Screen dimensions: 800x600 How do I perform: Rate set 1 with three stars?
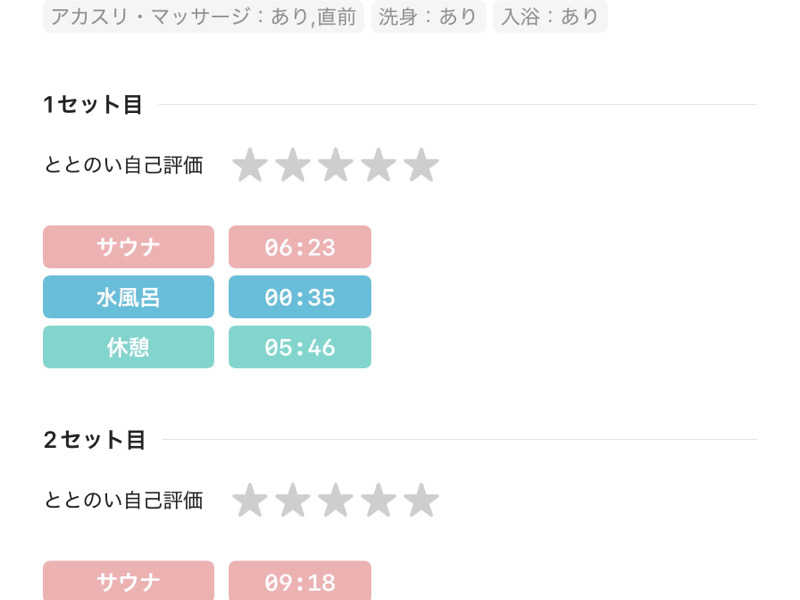point(335,165)
